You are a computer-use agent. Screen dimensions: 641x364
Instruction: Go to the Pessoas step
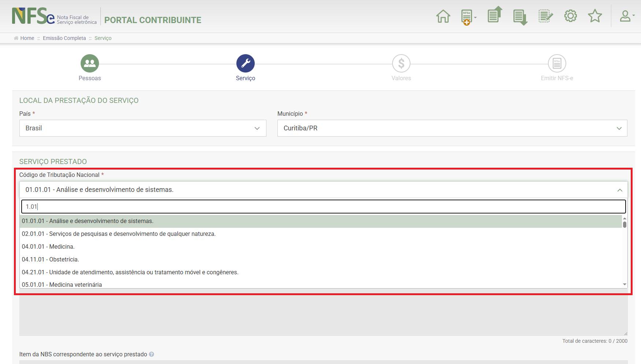click(x=90, y=64)
